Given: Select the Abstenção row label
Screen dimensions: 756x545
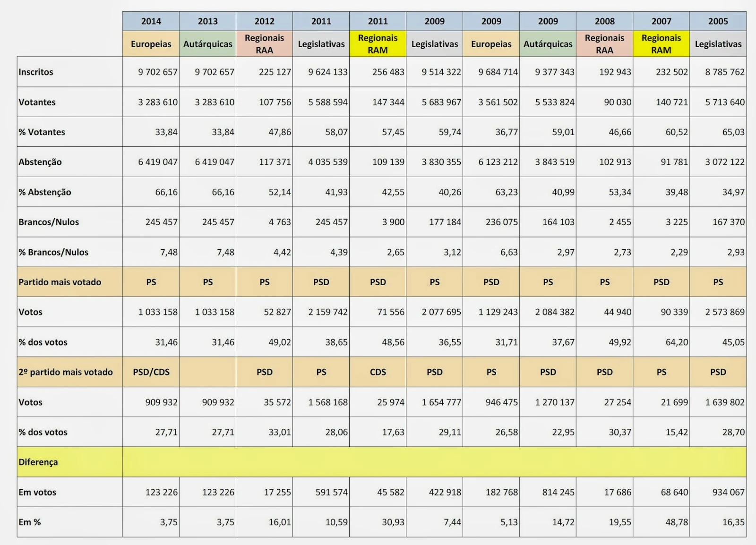Looking at the screenshot, I should click(x=40, y=162).
